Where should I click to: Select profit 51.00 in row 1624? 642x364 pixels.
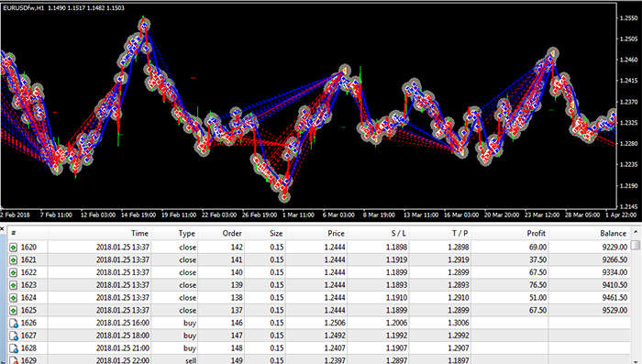coord(537,298)
